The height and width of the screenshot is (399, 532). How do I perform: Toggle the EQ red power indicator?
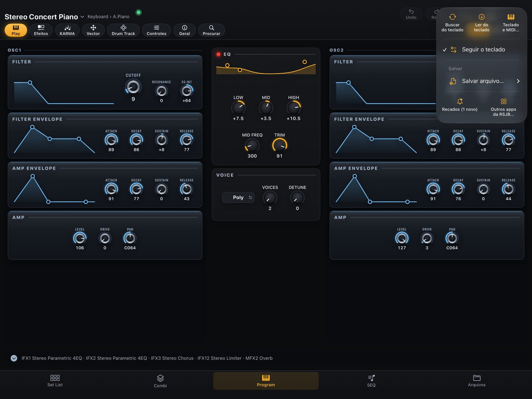click(x=218, y=54)
